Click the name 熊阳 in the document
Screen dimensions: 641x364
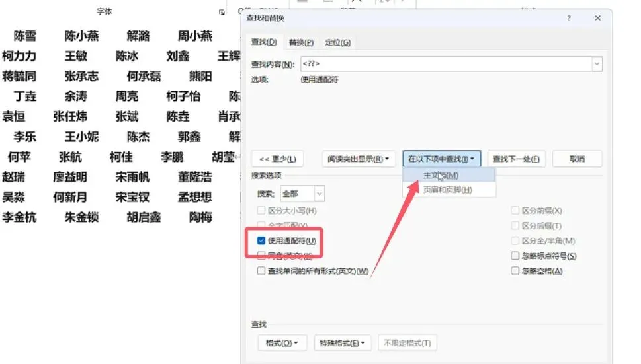[200, 77]
